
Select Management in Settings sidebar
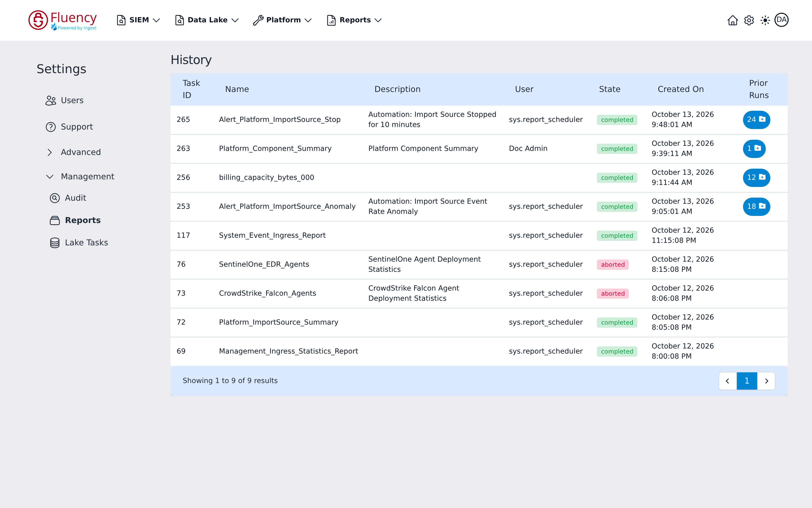pyautogui.click(x=88, y=177)
